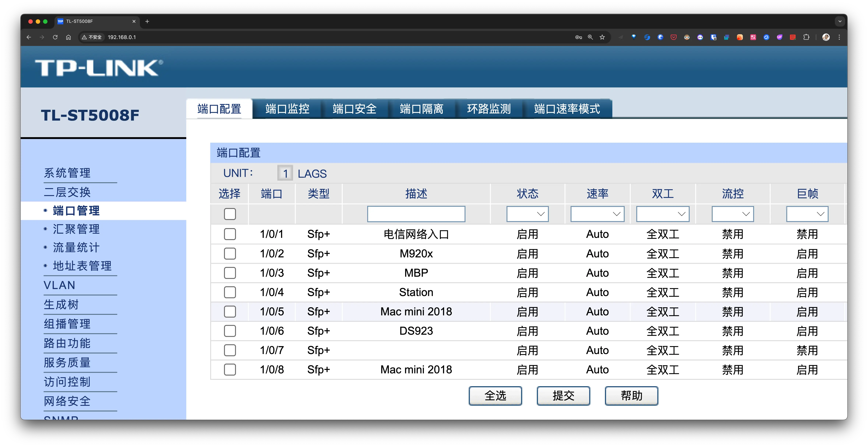868x447 pixels.
Task: Click the zoom magnifier icon in toolbar
Action: tap(590, 37)
